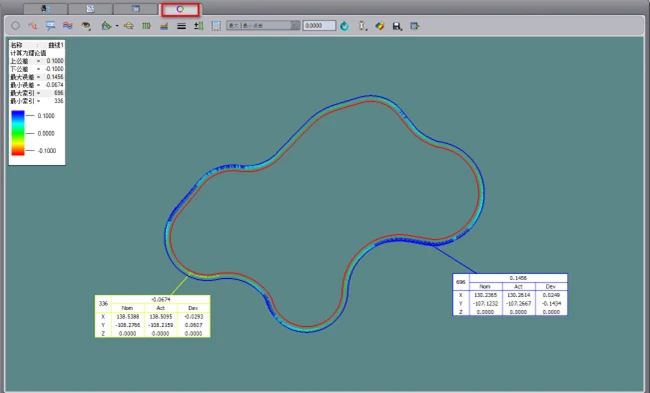Click the yellow ellipse crosshair icon

click(x=129, y=26)
